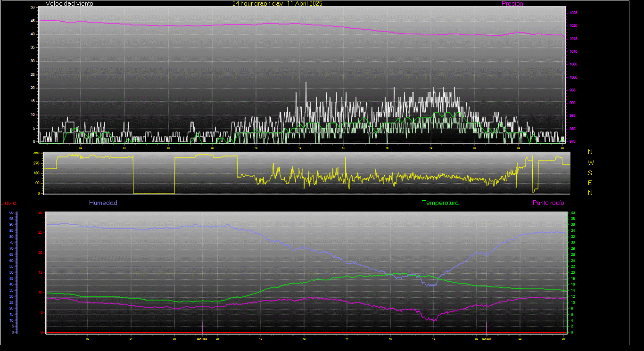This screenshot has height=351, width=644.
Task: Select the magenta "Presión" label
Action: 512,3
